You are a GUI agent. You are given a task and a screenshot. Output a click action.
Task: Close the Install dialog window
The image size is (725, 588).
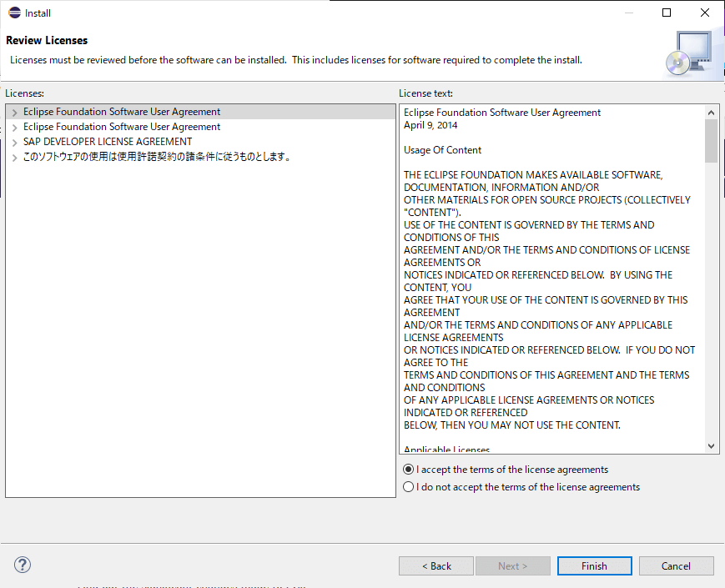coord(705,13)
